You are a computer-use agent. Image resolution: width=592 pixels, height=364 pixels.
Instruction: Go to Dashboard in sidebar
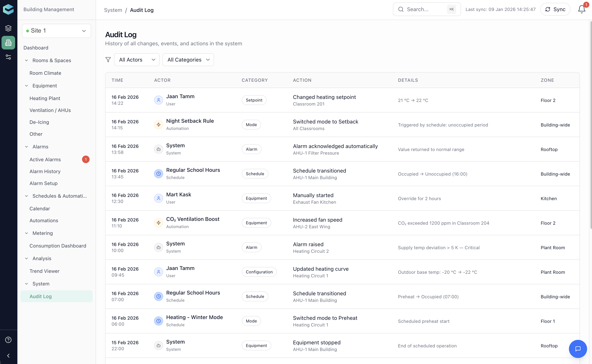[x=36, y=48]
